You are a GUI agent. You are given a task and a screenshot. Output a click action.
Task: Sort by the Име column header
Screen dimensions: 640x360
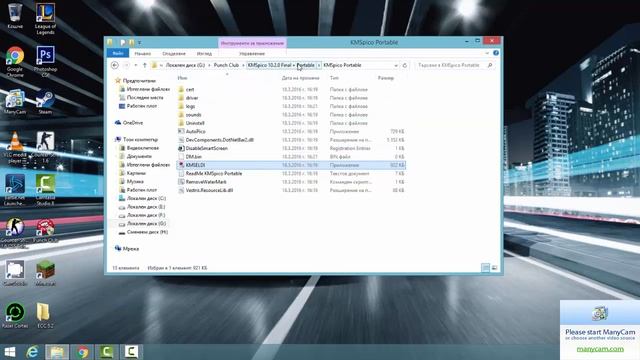point(182,78)
